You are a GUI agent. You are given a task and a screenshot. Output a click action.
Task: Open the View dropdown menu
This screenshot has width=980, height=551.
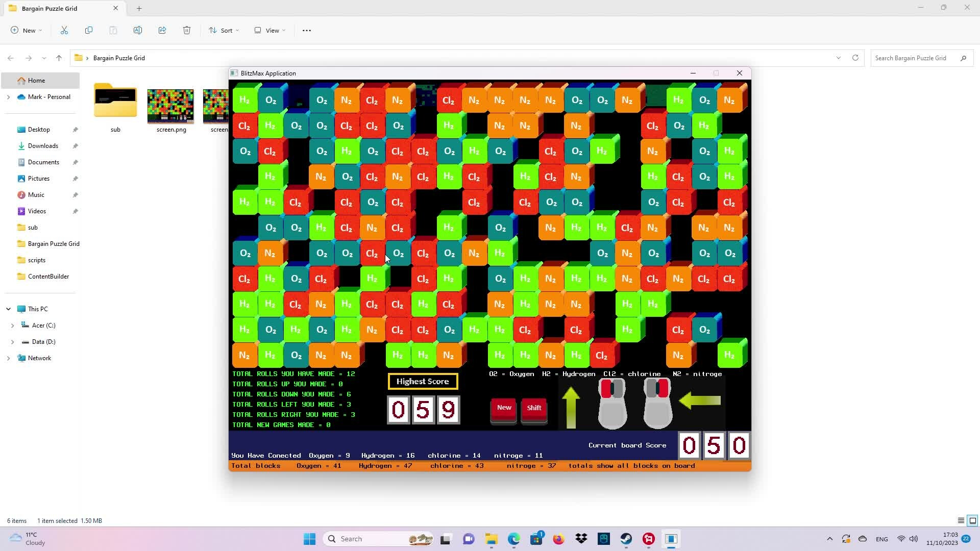click(x=270, y=31)
